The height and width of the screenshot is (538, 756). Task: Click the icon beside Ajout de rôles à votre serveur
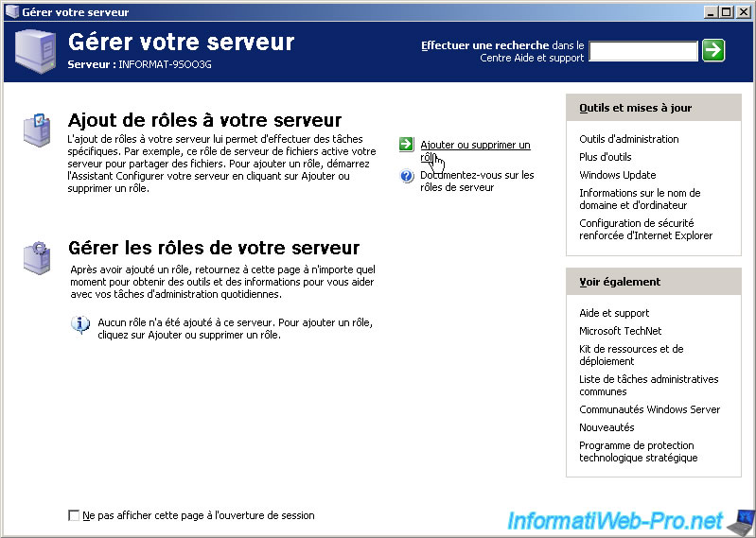[x=37, y=130]
